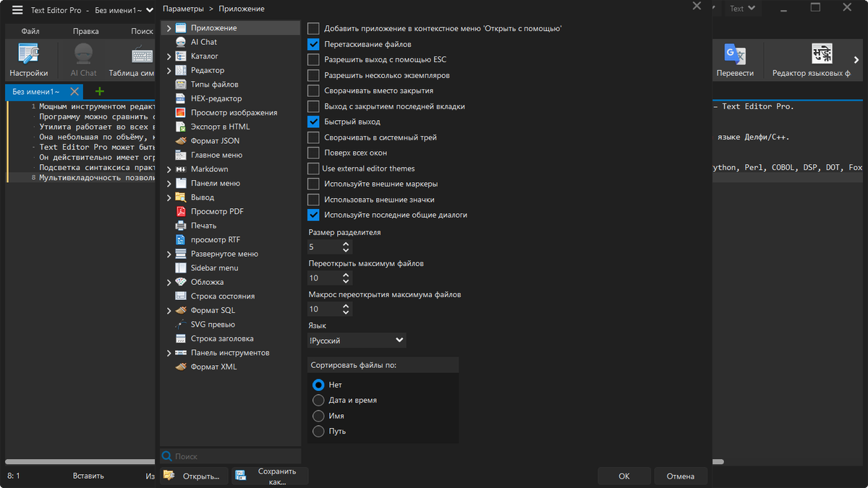Toggle Сворачивать вместо закрытия checkbox
Screen dimensions: 868x488
click(x=313, y=90)
